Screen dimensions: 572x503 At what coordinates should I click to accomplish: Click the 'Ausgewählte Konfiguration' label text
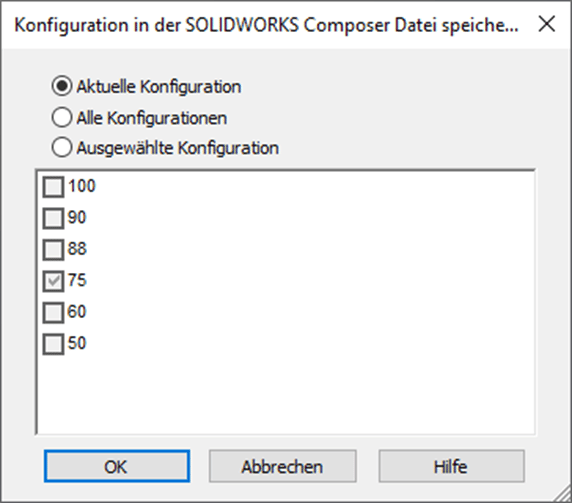pyautogui.click(x=178, y=148)
